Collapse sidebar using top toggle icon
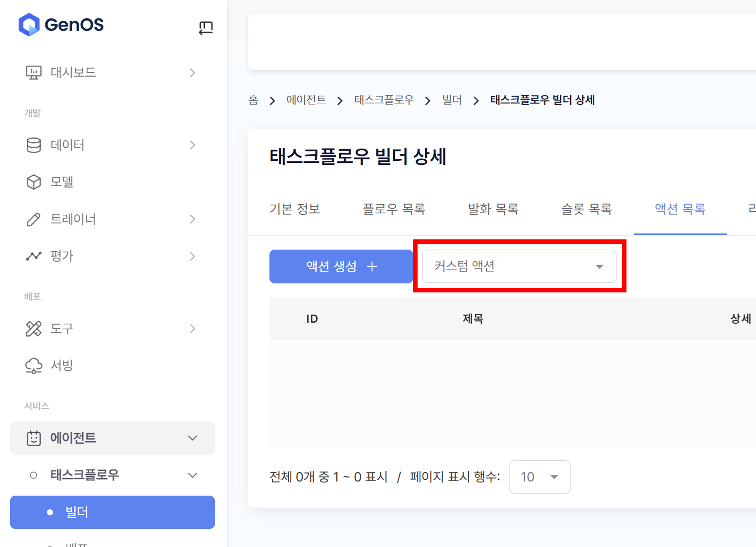This screenshot has width=756, height=547. pos(206,28)
